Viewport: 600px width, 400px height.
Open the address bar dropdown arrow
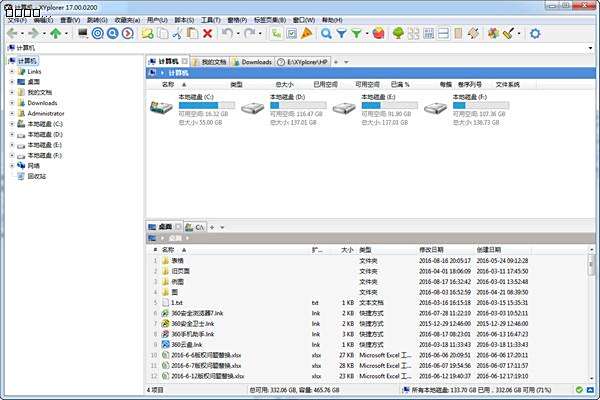pyautogui.click(x=590, y=48)
